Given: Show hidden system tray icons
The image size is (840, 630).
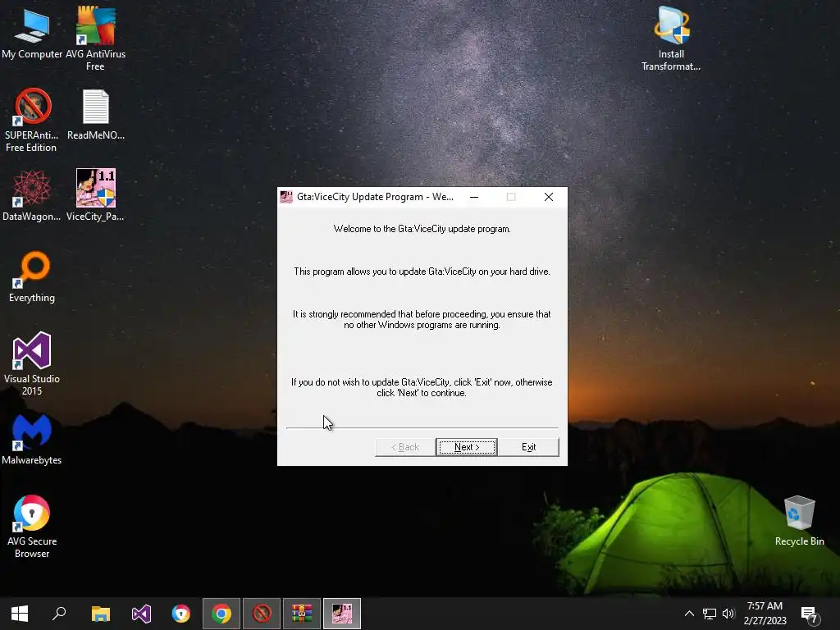Looking at the screenshot, I should pos(689,614).
